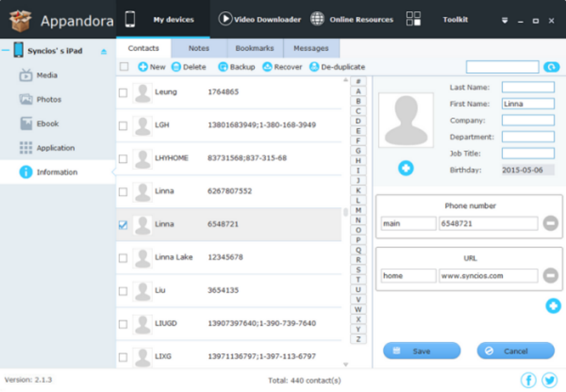Click the Delete contact icon
566x392 pixels.
click(x=176, y=67)
